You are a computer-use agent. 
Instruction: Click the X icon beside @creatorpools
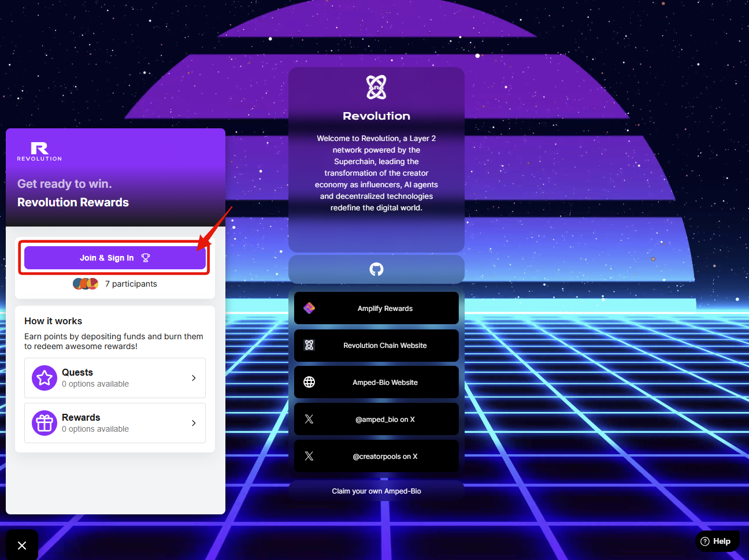[x=309, y=456]
